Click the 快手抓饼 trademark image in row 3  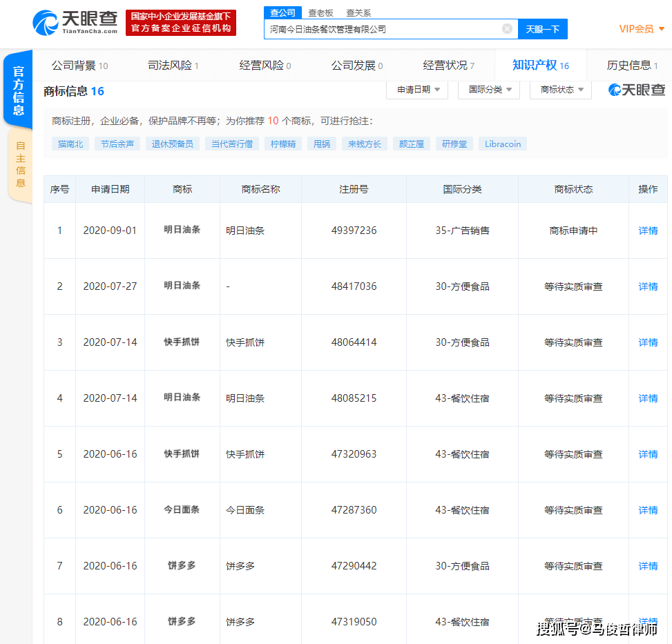click(182, 342)
